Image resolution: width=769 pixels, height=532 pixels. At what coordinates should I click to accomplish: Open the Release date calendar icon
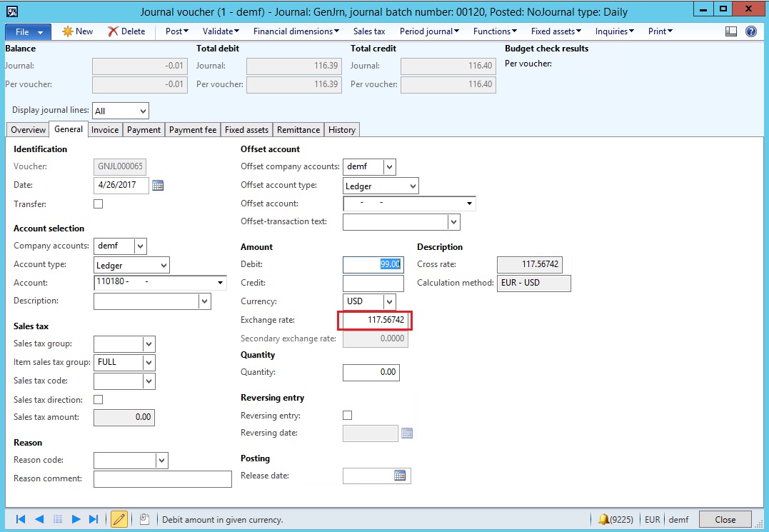click(x=400, y=476)
